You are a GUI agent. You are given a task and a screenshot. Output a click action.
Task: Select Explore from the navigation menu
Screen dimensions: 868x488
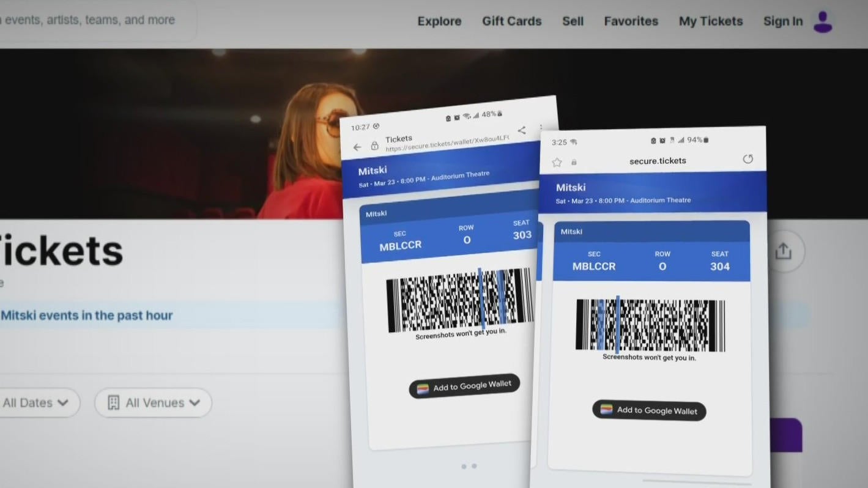439,21
